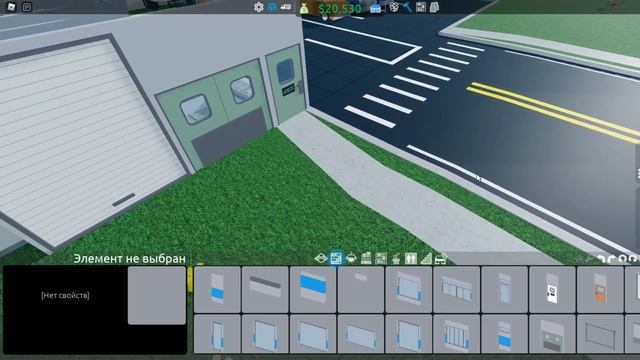Select the stairs category icon
Image resolution: width=640 pixels, height=360 pixels.
coord(426,258)
